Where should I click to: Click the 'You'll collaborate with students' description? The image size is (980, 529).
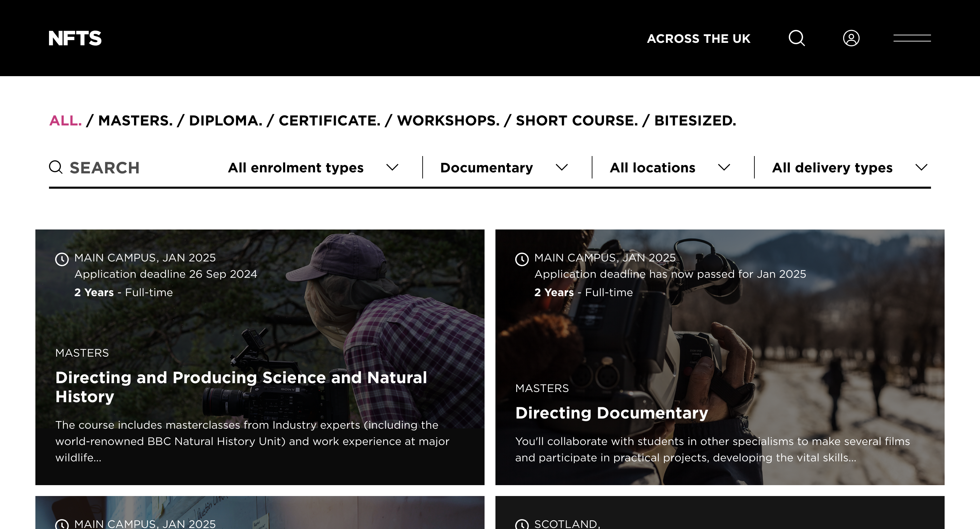(x=712, y=449)
